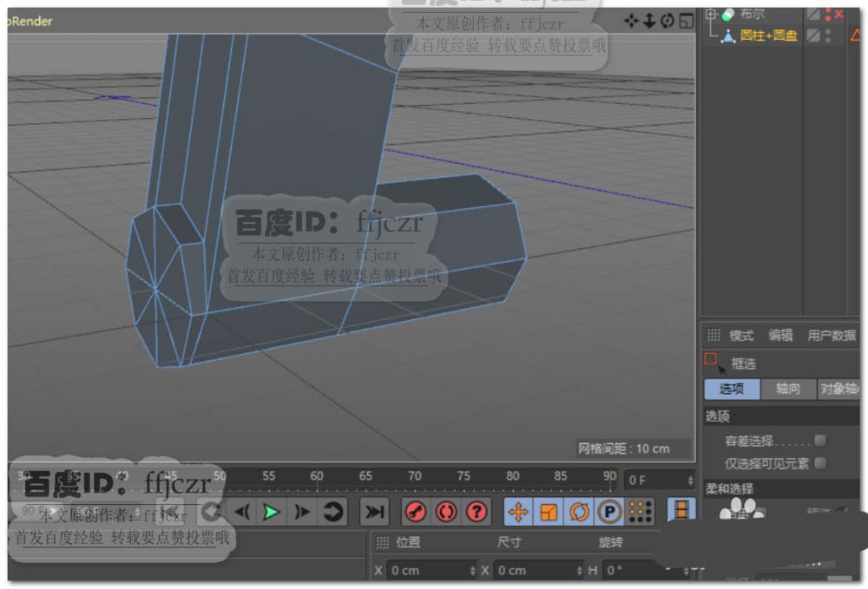The image size is (868, 589).
Task: Enable the 仅选择可见元素 checkbox
Action: 820,463
